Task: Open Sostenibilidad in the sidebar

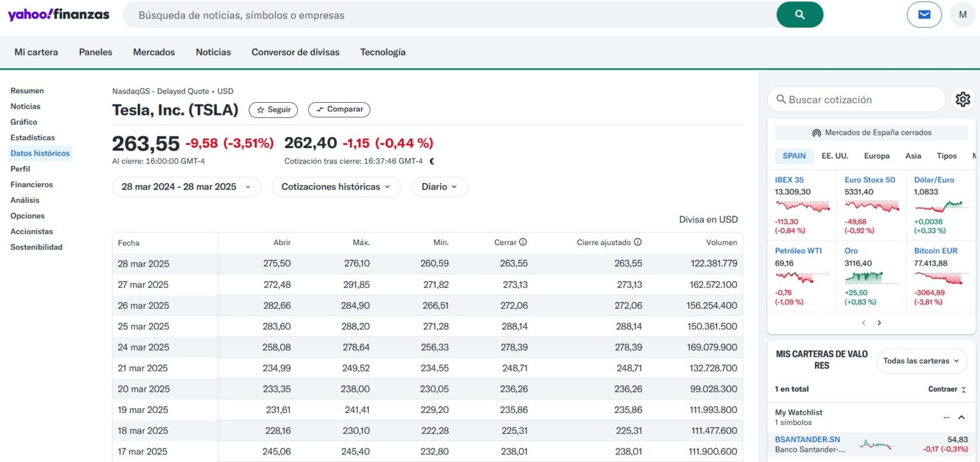Action: coord(36,247)
